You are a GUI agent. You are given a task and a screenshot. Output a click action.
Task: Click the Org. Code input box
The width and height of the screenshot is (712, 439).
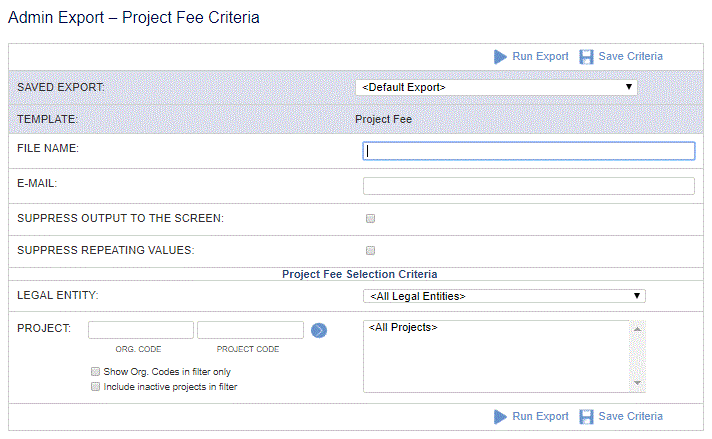[141, 330]
